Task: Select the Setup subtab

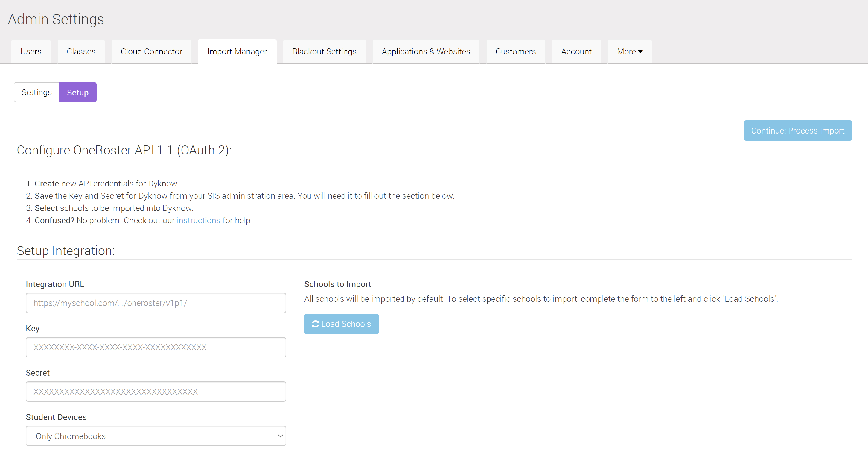Action: 77,92
